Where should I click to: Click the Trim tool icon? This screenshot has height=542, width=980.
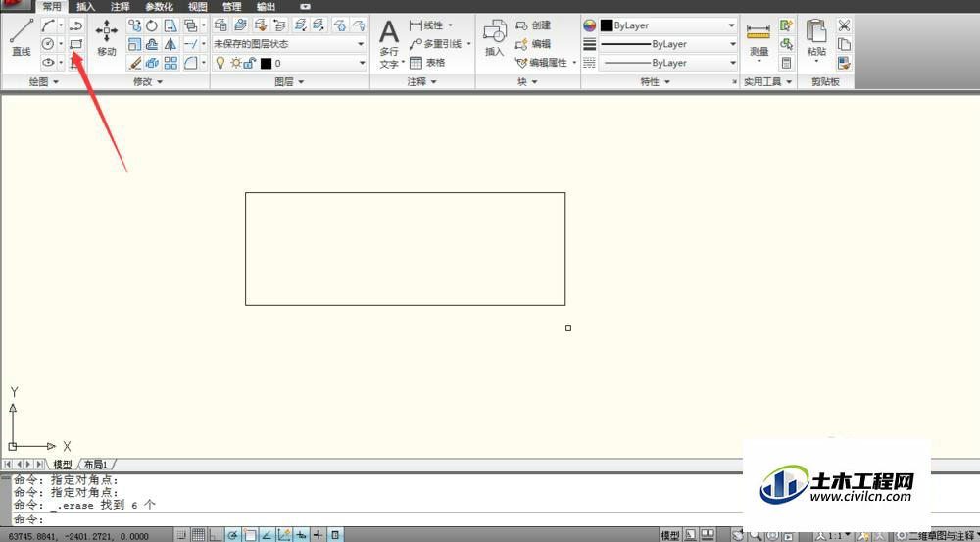pos(191,44)
